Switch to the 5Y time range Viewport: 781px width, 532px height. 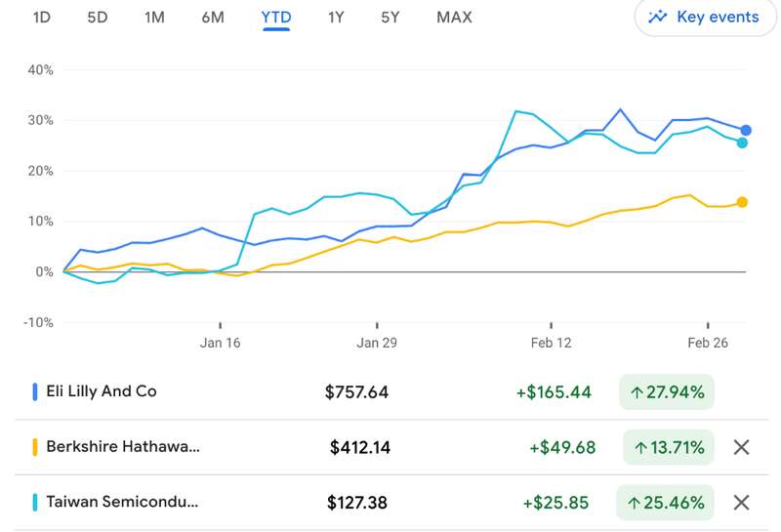pos(390,18)
